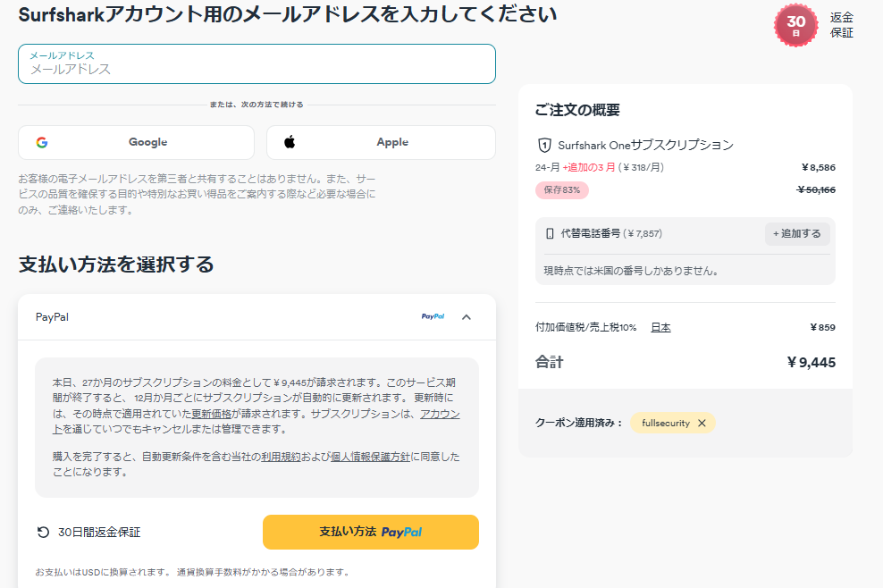
Task: Open the 利用規約 terms link
Action: (x=281, y=457)
